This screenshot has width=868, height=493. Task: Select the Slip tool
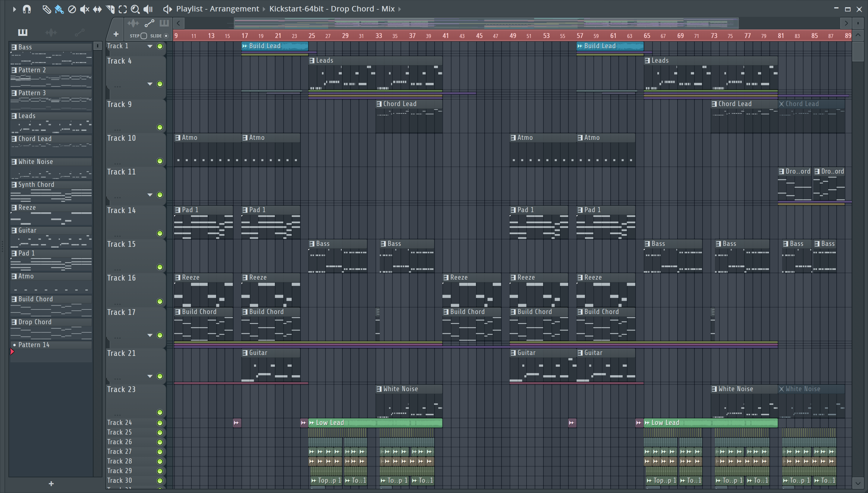tap(97, 9)
